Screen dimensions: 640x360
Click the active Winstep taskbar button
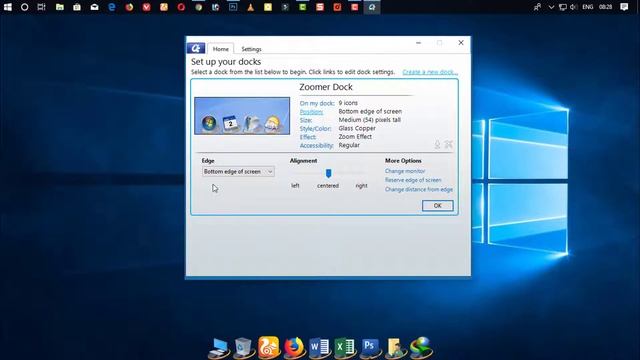tap(371, 7)
